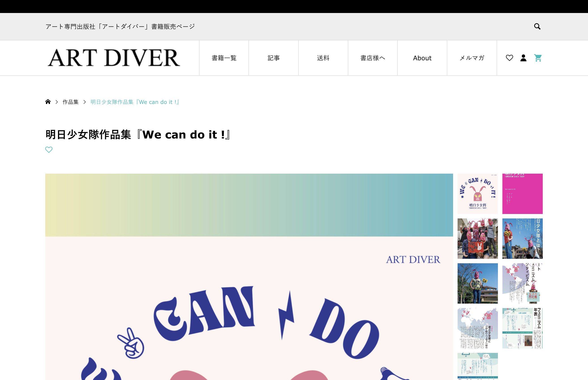Screen dimensions: 588x380
Task: Go home via breadcrumb house icon
Action: point(48,102)
